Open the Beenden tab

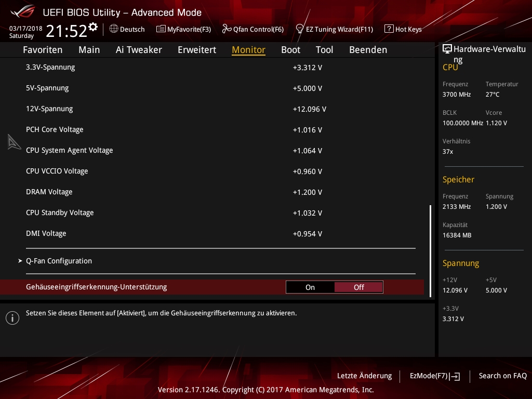pyautogui.click(x=368, y=50)
